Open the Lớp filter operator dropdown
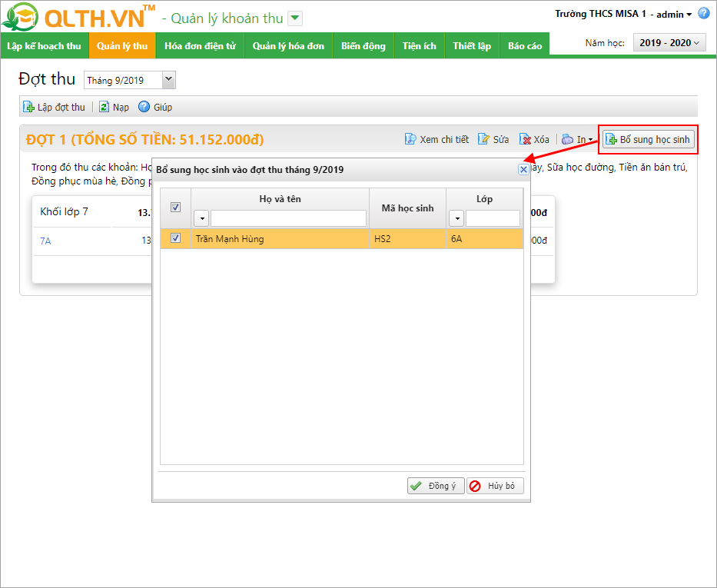The width and height of the screenshot is (717, 588). [456, 218]
